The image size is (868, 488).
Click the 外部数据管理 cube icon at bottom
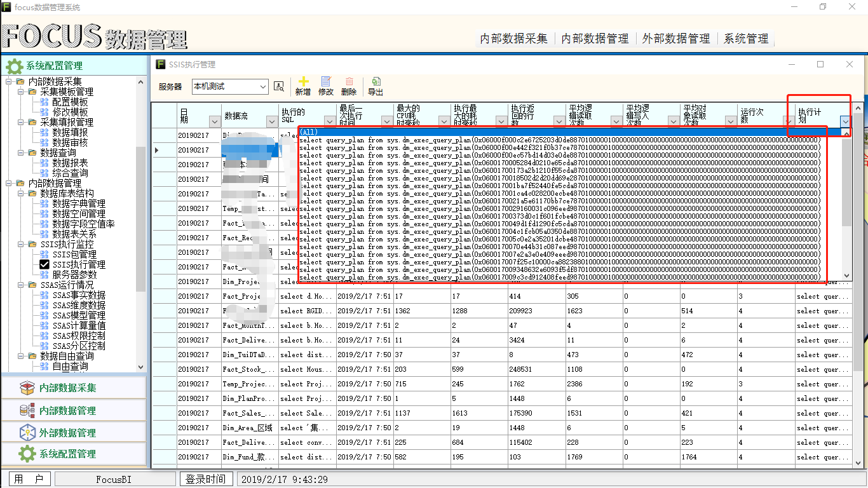27,433
